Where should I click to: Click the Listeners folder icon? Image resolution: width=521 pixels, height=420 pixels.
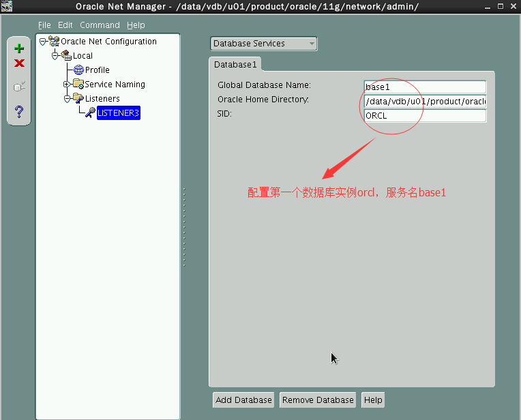pos(78,98)
